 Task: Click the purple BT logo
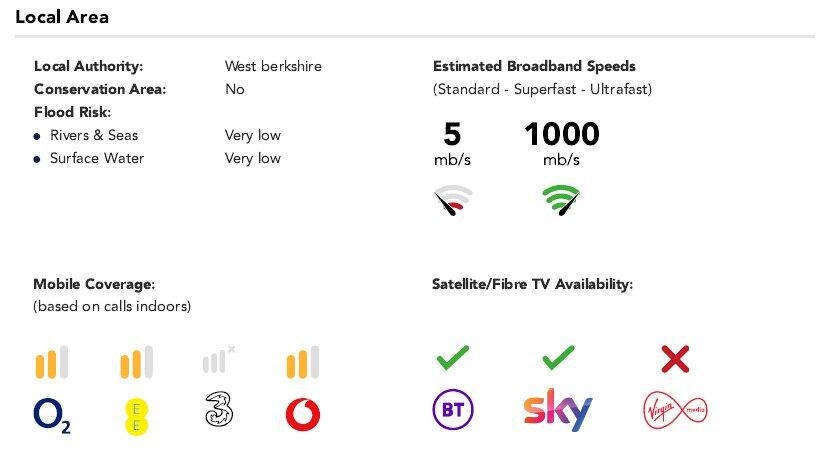click(x=452, y=410)
